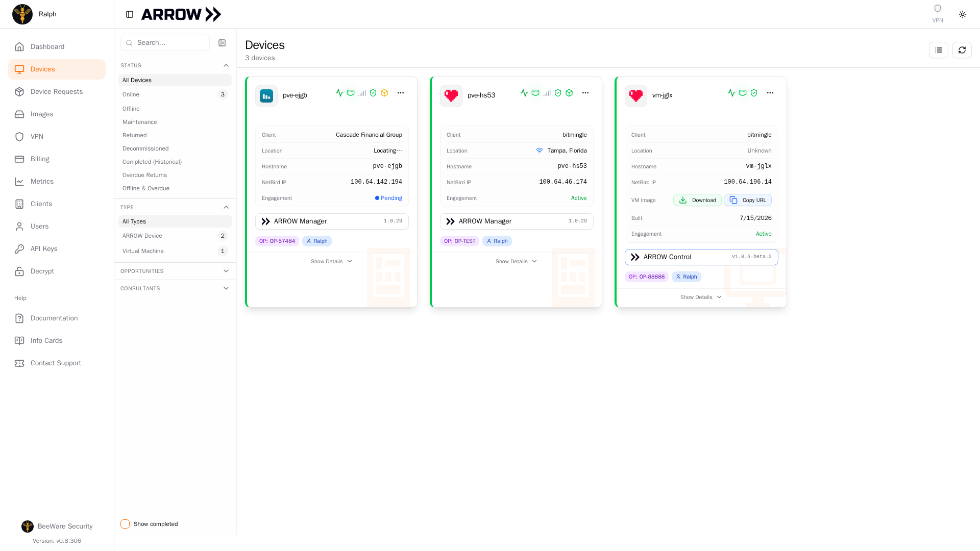Download the VM image for vm-jglx
This screenshot has width=980, height=551.
tap(697, 200)
